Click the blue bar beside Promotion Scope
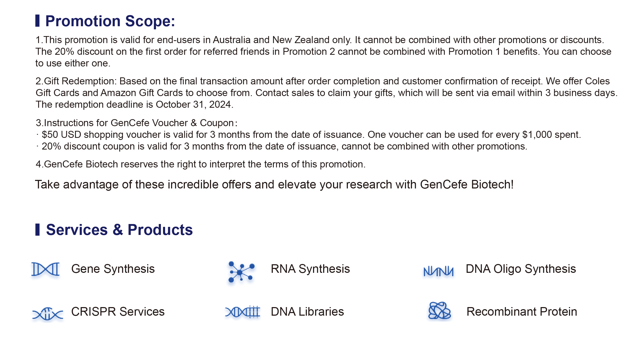Viewport: 644px width, 352px height. click(37, 21)
